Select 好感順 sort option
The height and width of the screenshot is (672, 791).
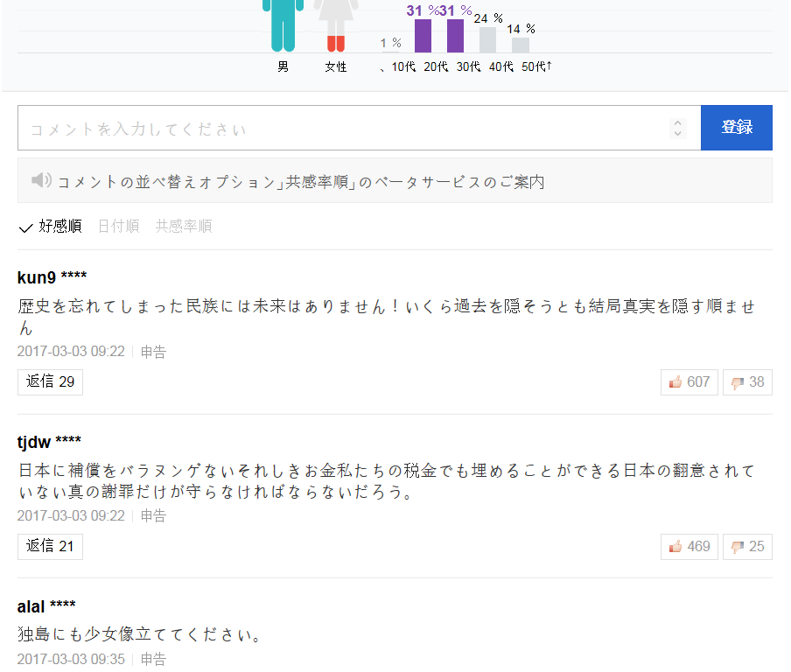[x=52, y=227]
